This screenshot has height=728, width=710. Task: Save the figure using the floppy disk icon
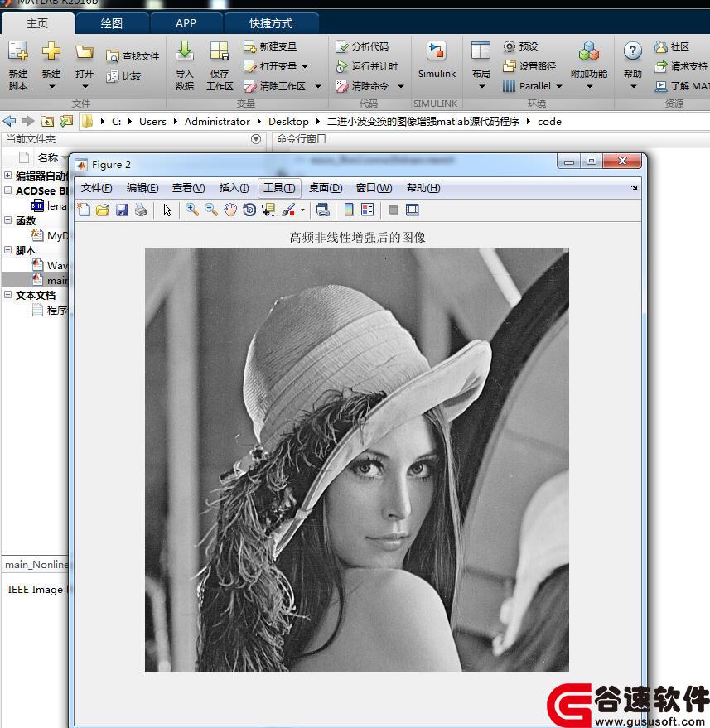coord(122,210)
